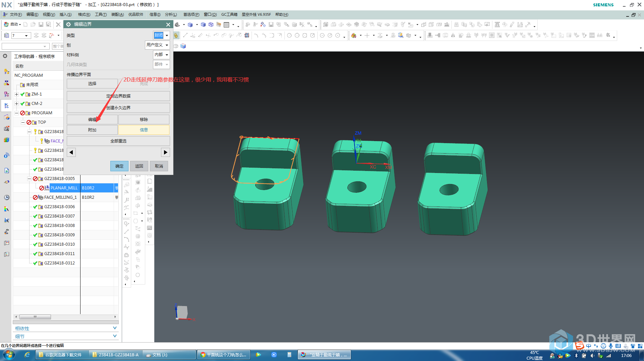Click the resource bar settings gear
Viewport: 644px width, 361px height.
[x=5, y=56]
